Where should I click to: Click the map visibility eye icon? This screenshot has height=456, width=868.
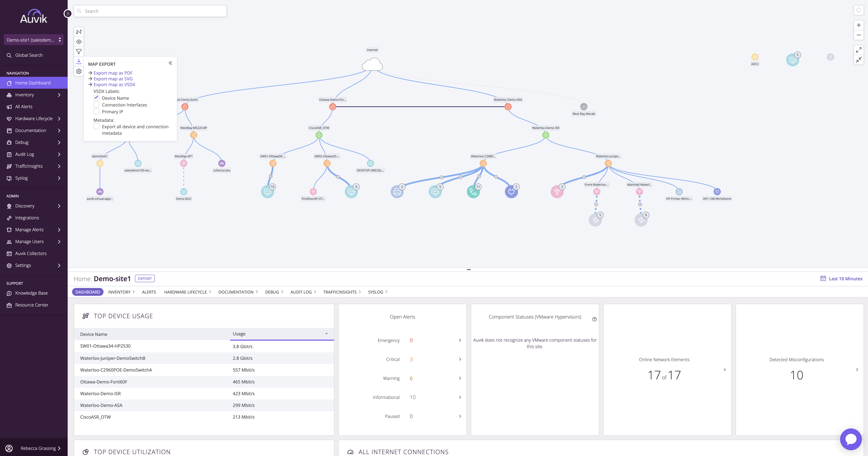[x=79, y=42]
